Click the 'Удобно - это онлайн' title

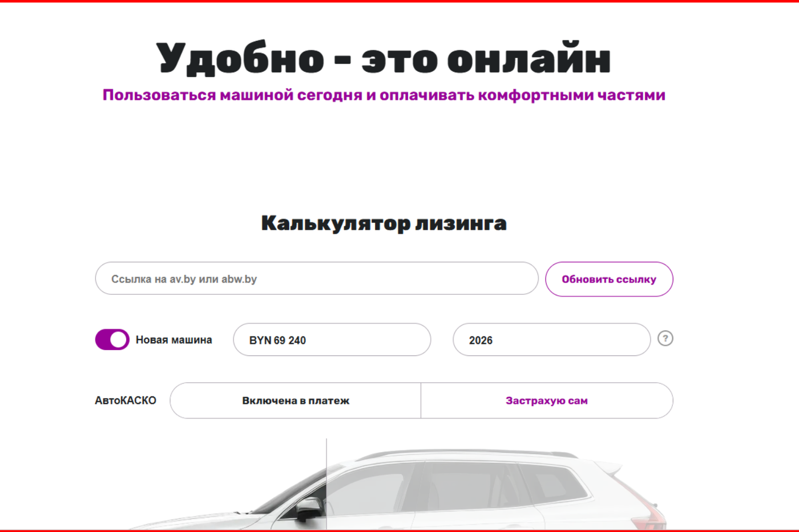pos(384,58)
